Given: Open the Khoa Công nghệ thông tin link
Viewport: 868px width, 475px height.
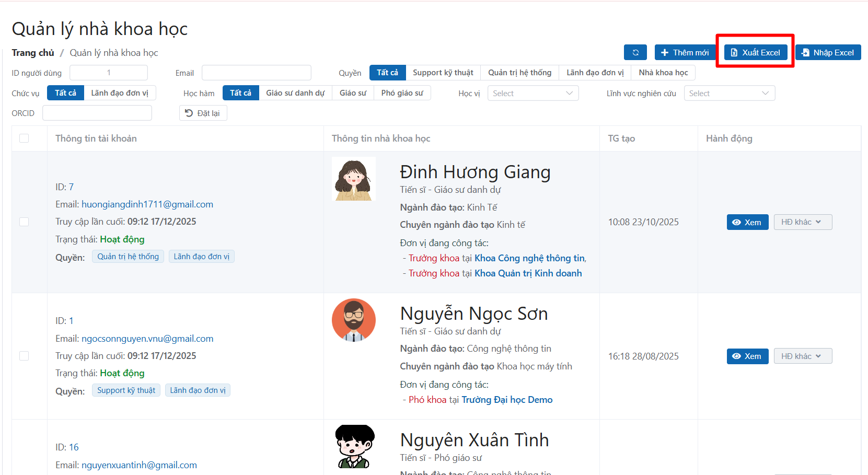Looking at the screenshot, I should (x=529, y=258).
